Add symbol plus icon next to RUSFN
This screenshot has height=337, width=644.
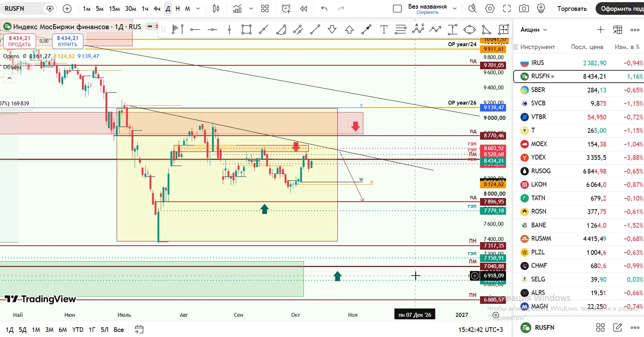(67, 9)
